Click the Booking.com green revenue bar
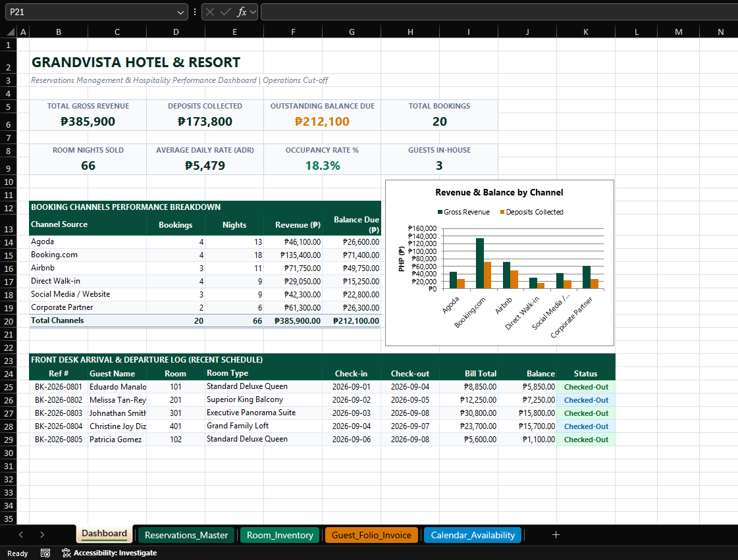The width and height of the screenshot is (738, 560). tap(480, 263)
